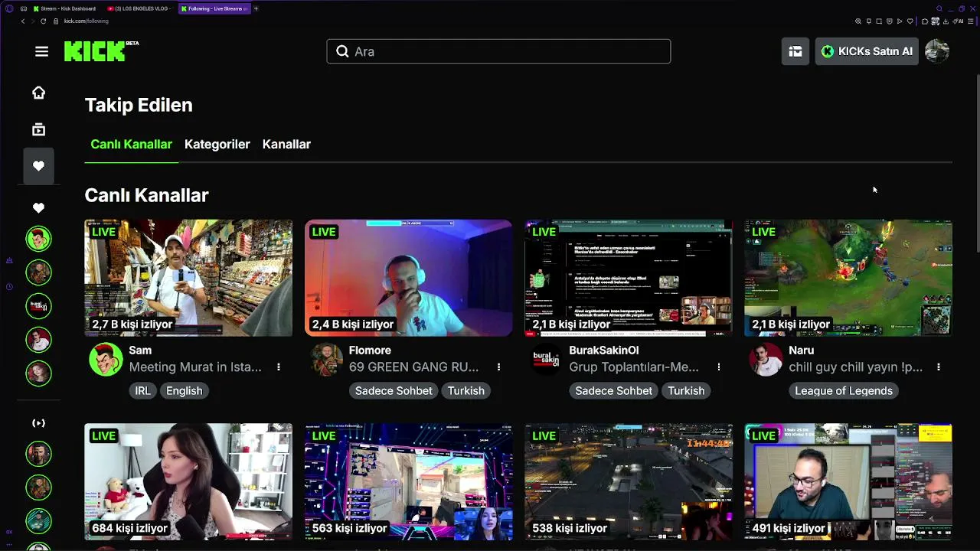Switch to the Stream - Kick Dashboard browser tab

point(64,8)
